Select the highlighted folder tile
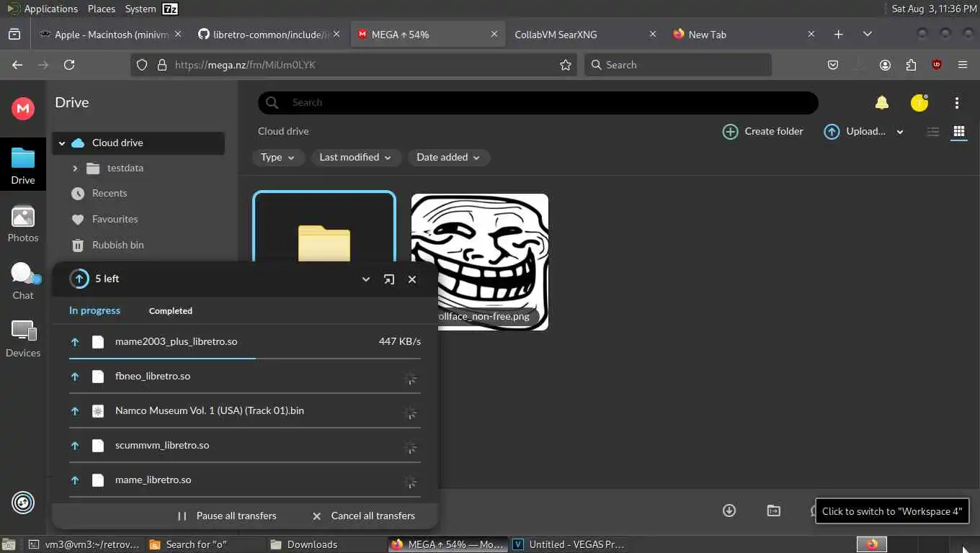The width and height of the screenshot is (980, 553). 324,228
